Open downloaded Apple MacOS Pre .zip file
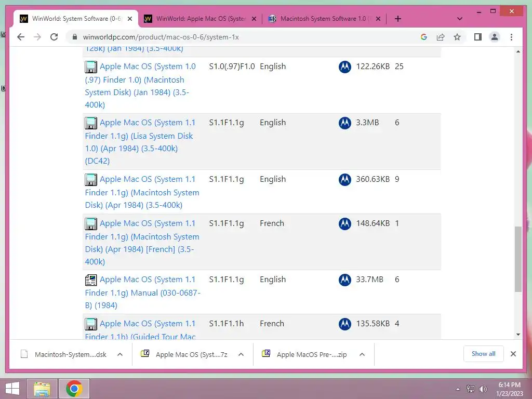The height and width of the screenshot is (399, 532). (x=305, y=354)
